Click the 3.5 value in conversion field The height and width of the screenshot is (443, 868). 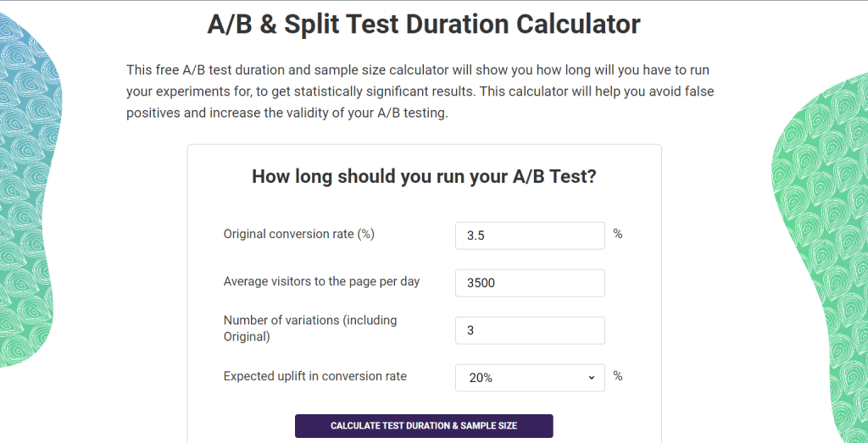476,235
